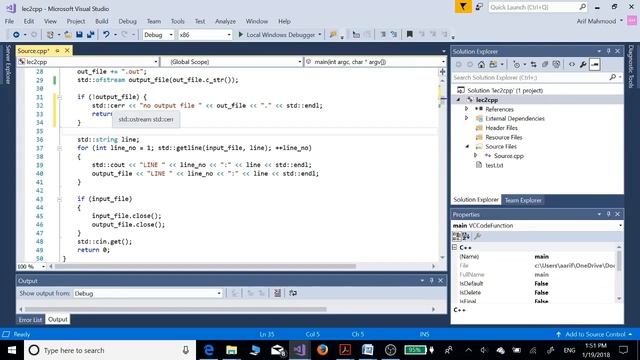Open the Edit menu

29,21
